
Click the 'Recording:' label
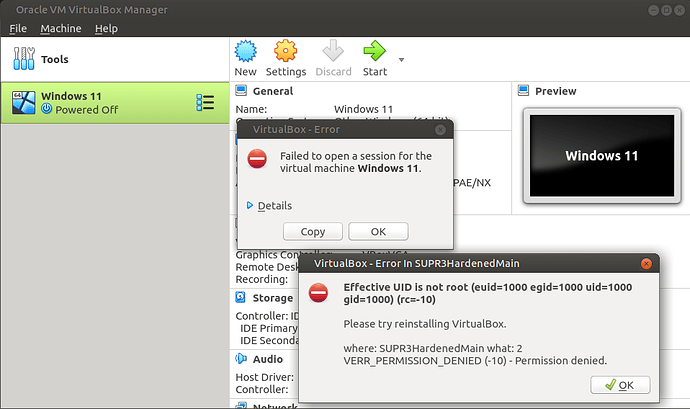pos(261,279)
